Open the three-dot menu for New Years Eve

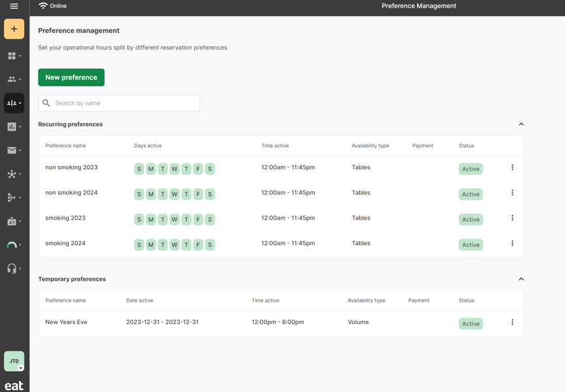[512, 321]
